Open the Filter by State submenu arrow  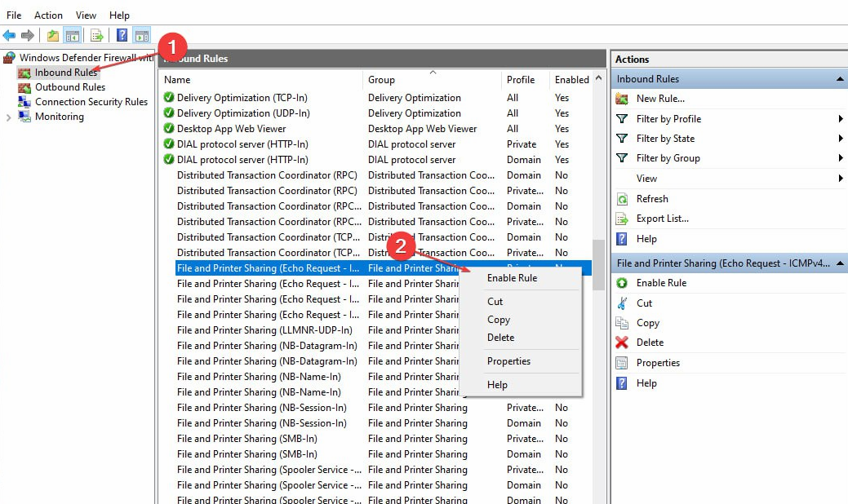click(x=841, y=139)
